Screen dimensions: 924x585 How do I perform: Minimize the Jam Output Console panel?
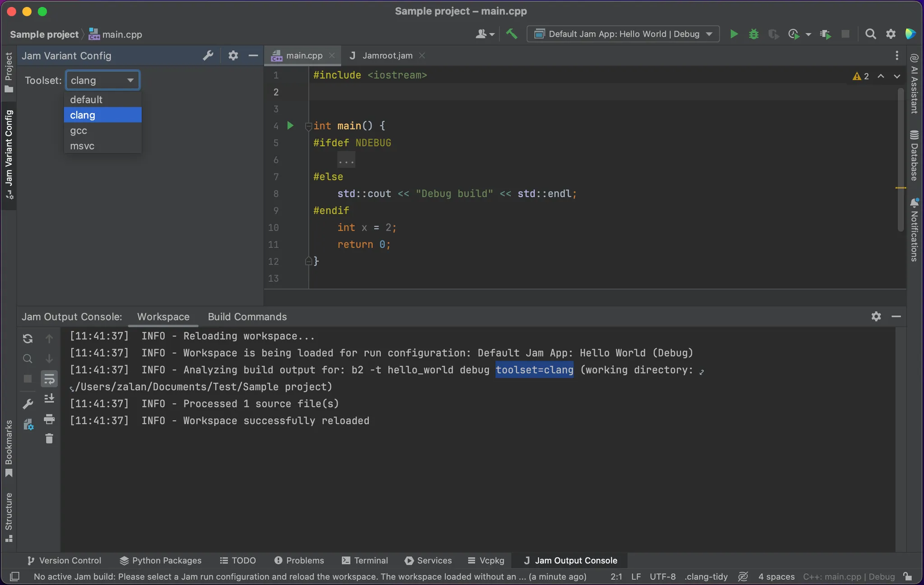(x=896, y=317)
